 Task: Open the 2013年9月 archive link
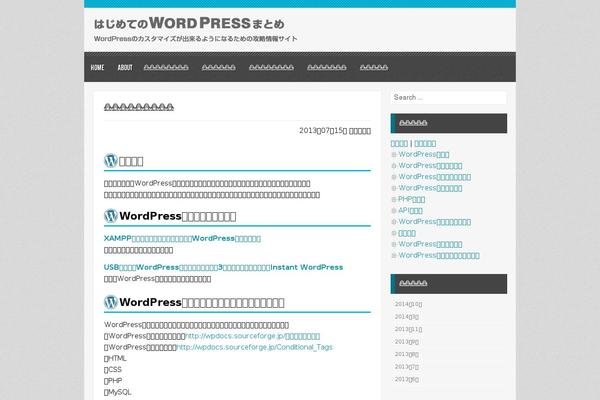click(x=407, y=342)
